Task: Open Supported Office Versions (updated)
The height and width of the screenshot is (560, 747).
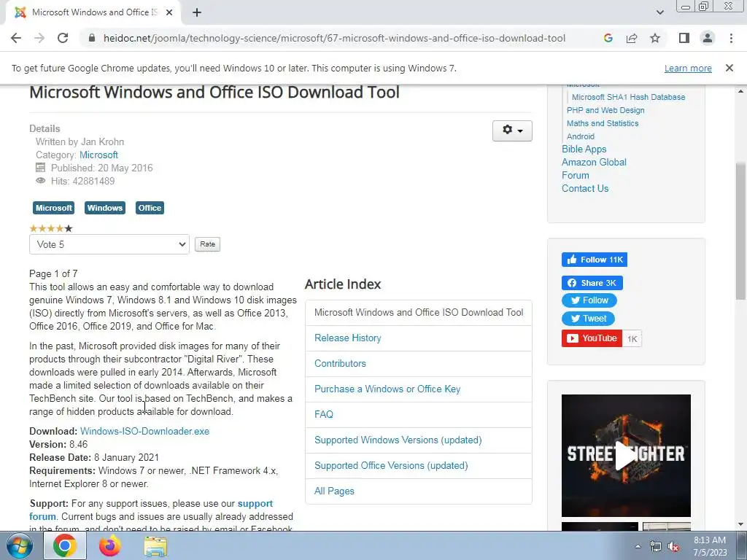Action: point(391,466)
